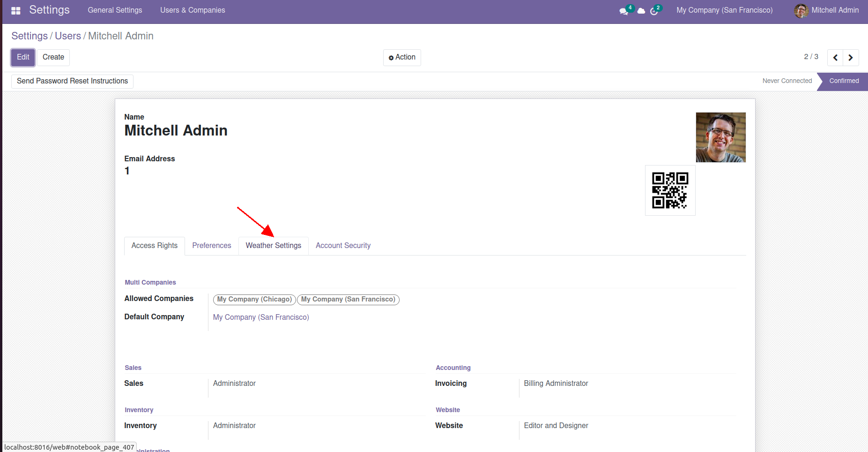Click Send Password Reset Instructions
The width and height of the screenshot is (868, 452).
72,81
